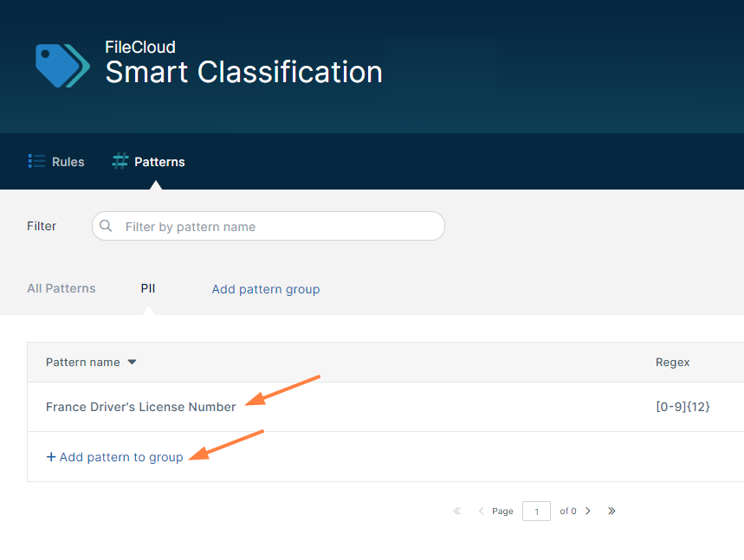The image size is (744, 560).
Task: Open France Driver's License Number pattern row
Action: click(140, 407)
